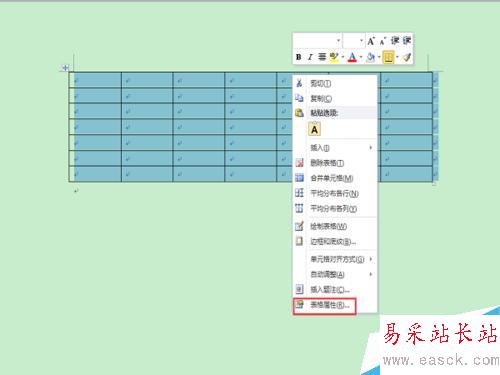
Task: Expand the AutoFit (自动调整) submenu
Action: [x=335, y=274]
